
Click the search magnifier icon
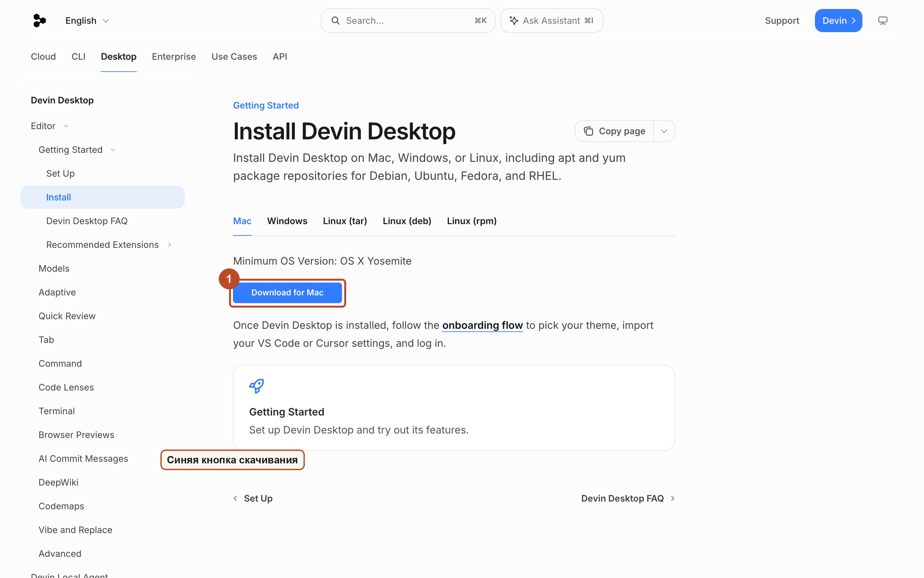[x=335, y=21]
